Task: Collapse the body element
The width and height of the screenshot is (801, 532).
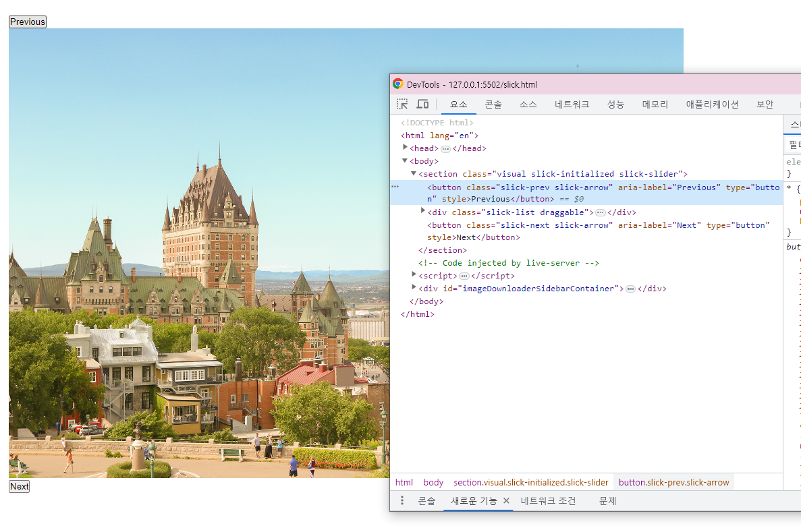Action: (x=405, y=160)
